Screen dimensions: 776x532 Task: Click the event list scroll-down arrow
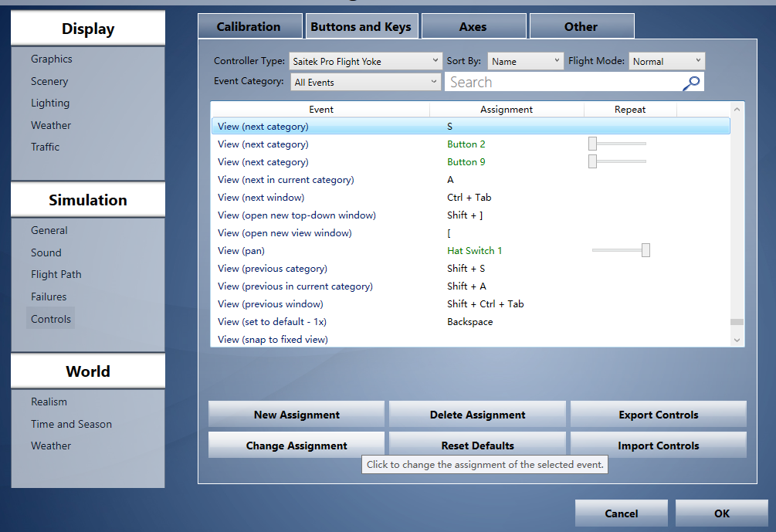(737, 339)
